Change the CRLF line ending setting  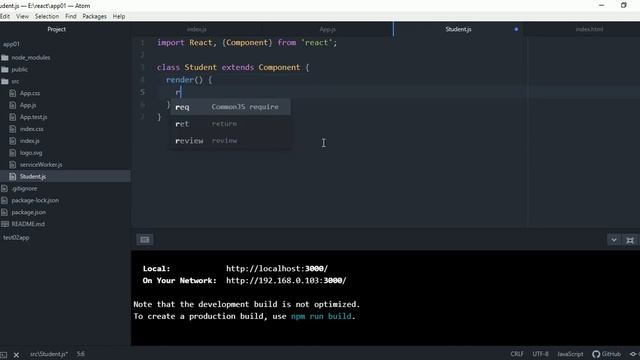(517, 354)
